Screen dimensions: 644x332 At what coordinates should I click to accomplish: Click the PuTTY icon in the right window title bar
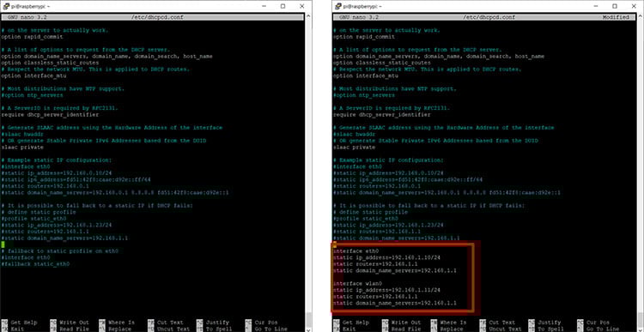pyautogui.click(x=338, y=6)
